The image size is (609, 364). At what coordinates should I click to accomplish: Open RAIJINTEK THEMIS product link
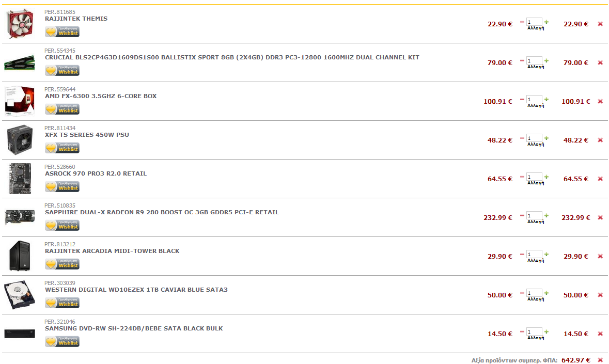76,19
